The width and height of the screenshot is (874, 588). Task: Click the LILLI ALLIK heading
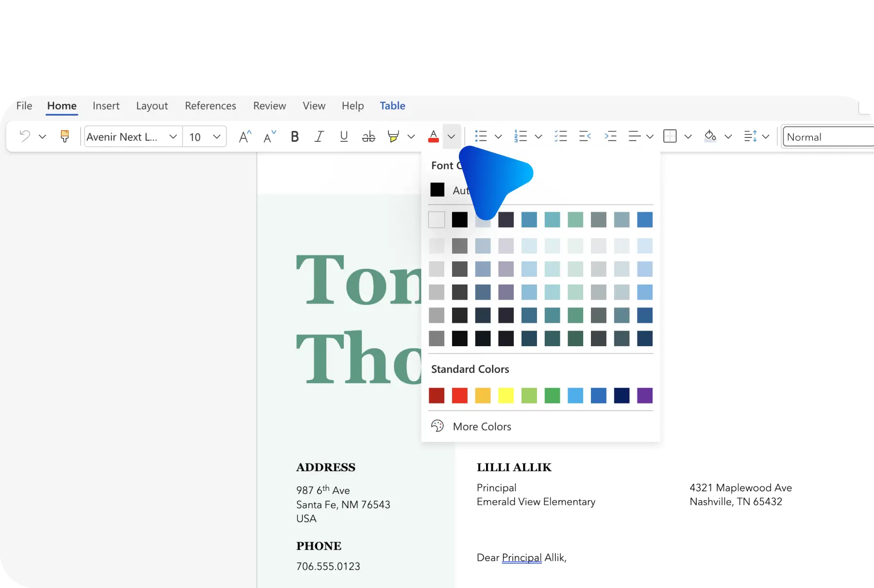pos(514,467)
